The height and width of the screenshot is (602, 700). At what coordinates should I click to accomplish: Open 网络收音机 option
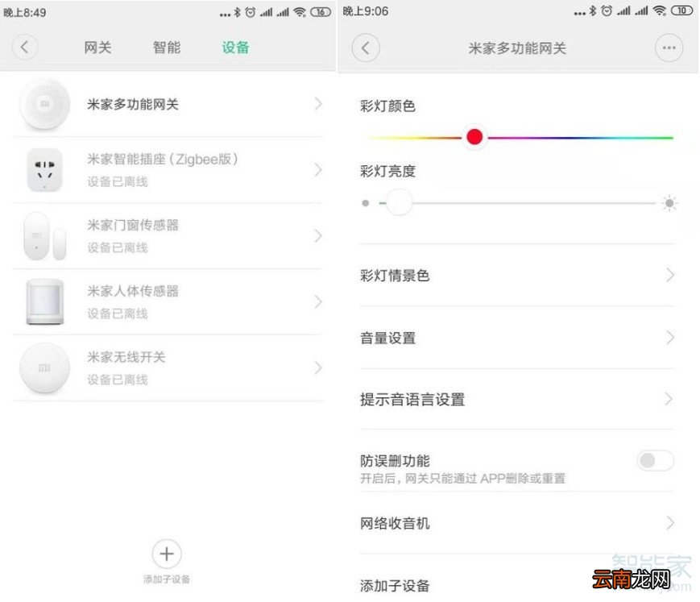(x=517, y=523)
